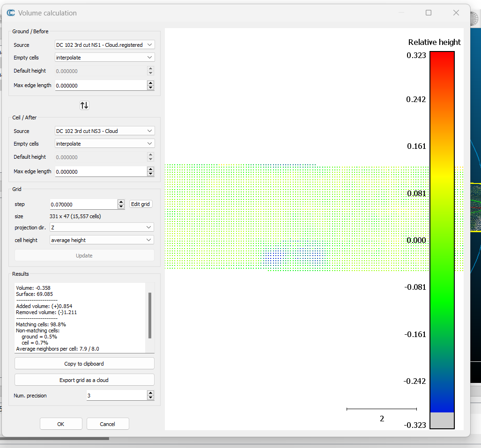Screen dimensions: 481x448
Task: Increase Ground Max edge length stepper
Action: (150, 83)
